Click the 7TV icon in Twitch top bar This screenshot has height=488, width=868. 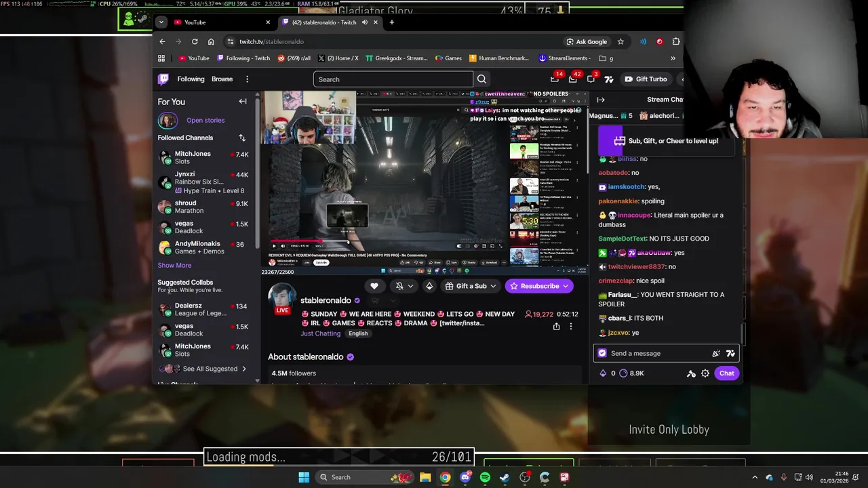point(609,79)
